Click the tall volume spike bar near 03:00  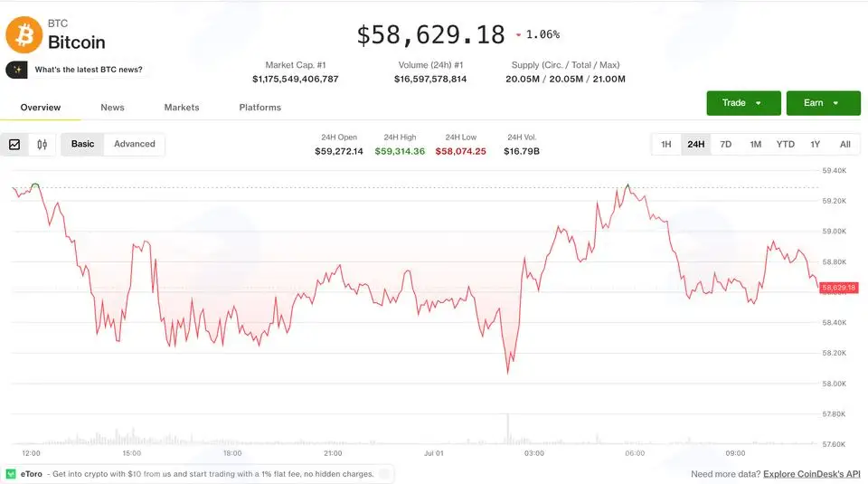[507, 429]
